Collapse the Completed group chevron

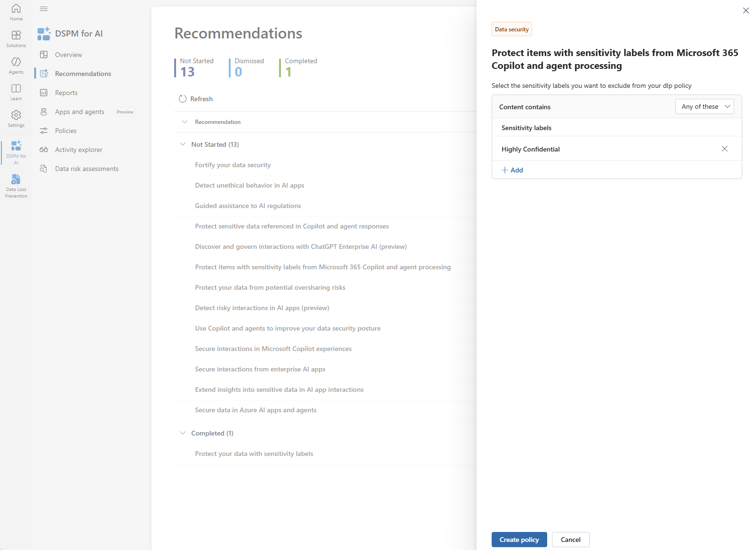183,433
